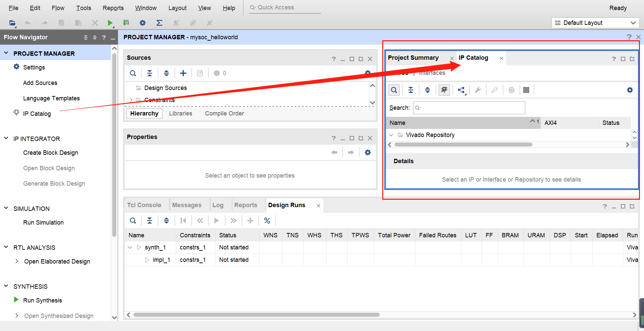Viewport: 644px width, 331px height.
Task: Open the Default Layout dropdown
Action: tap(595, 23)
